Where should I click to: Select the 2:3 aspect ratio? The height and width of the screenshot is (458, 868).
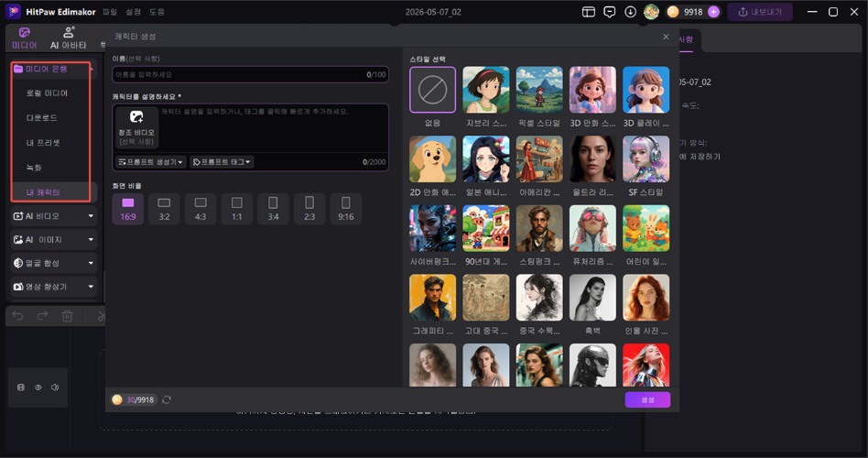coord(309,209)
